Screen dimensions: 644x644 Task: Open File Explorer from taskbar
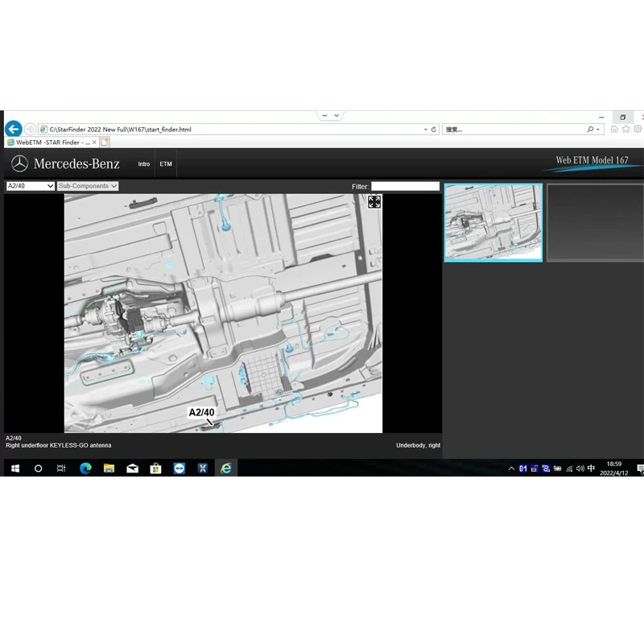click(109, 469)
